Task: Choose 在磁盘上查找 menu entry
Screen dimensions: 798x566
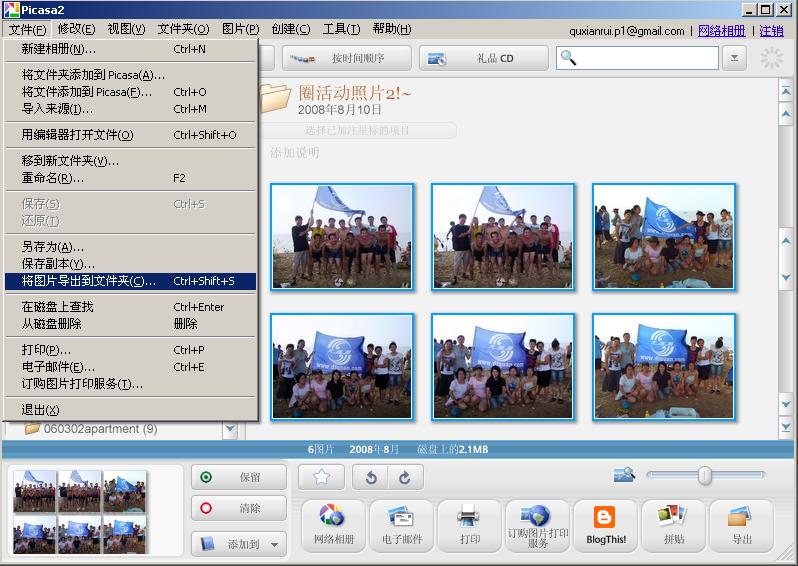Action: (130, 307)
